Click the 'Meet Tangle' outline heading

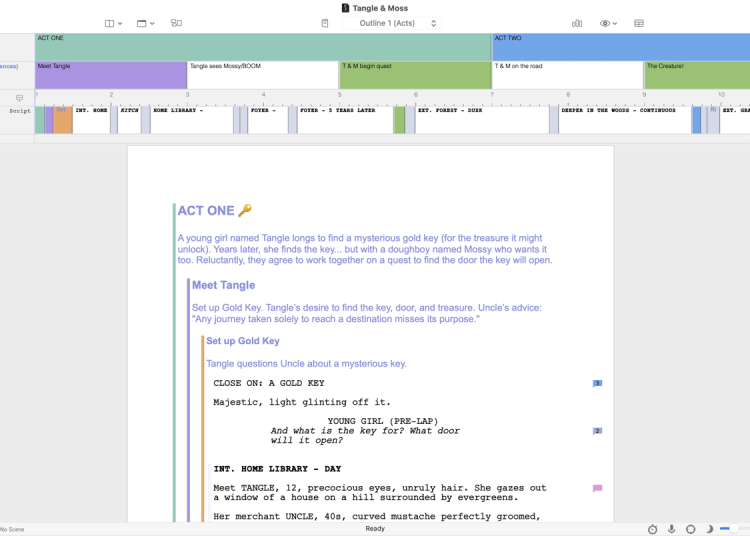pos(223,285)
